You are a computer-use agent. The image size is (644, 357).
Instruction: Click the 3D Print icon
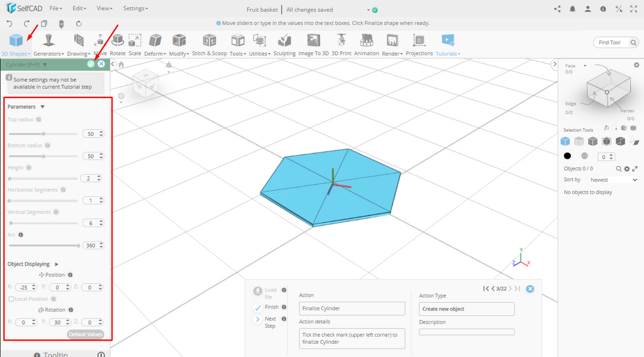coord(341,42)
